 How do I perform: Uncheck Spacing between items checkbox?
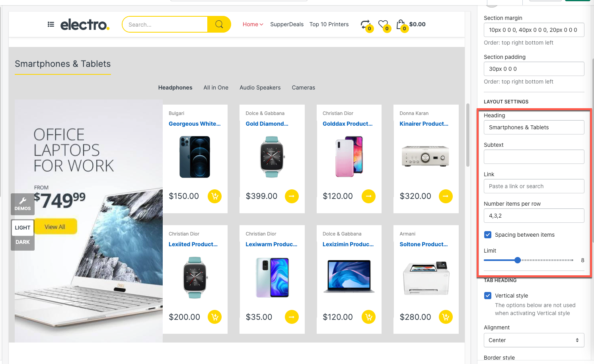[x=488, y=235]
